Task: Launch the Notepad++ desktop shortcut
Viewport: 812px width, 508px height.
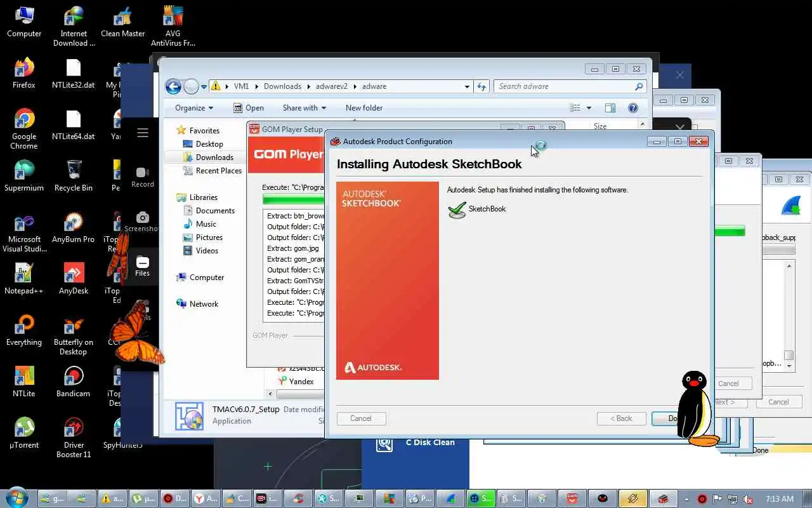Action: (x=24, y=279)
